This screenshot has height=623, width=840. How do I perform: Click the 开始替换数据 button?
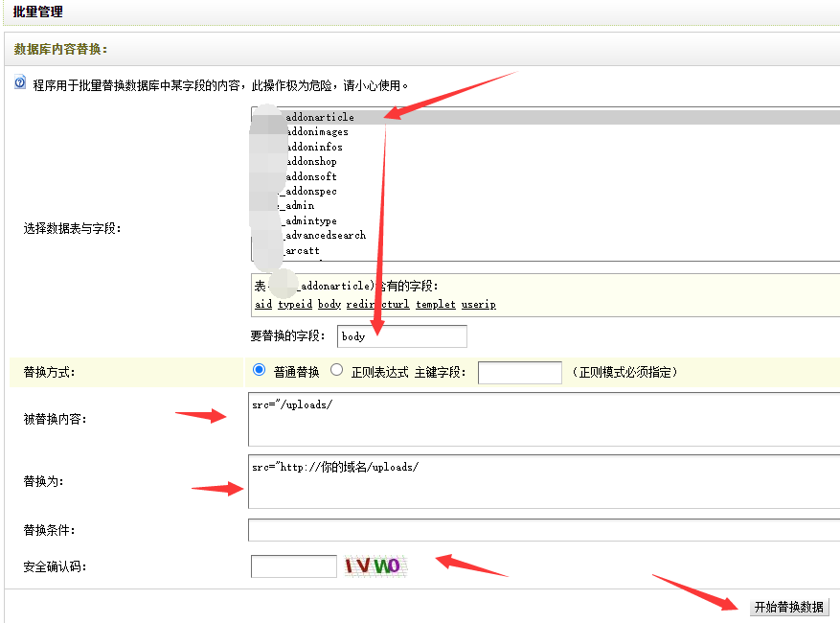click(787, 607)
